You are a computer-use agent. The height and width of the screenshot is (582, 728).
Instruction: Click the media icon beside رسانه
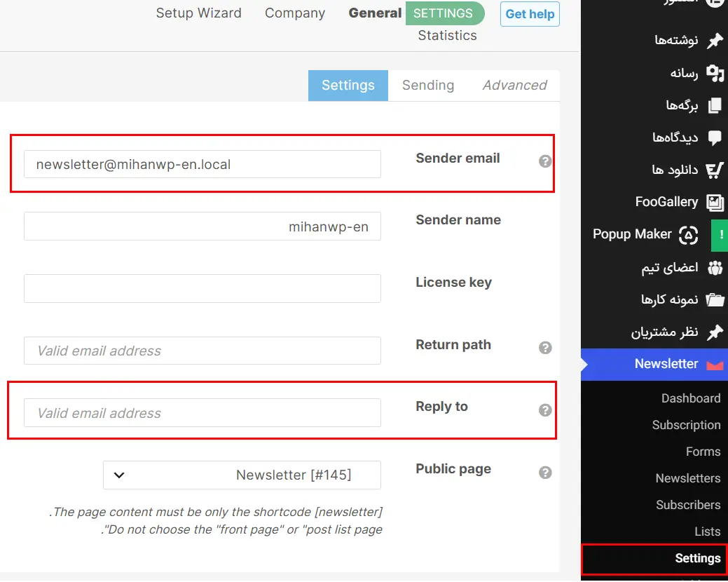click(x=715, y=74)
